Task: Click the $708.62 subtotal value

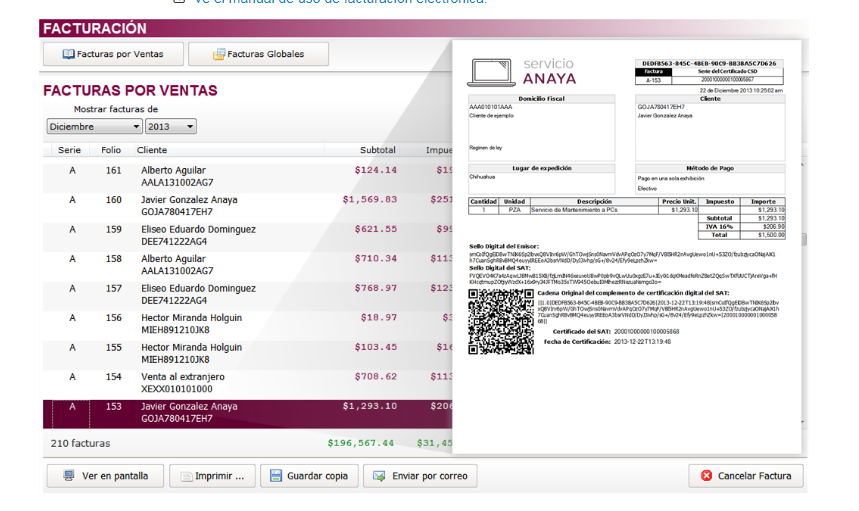Action: [376, 377]
